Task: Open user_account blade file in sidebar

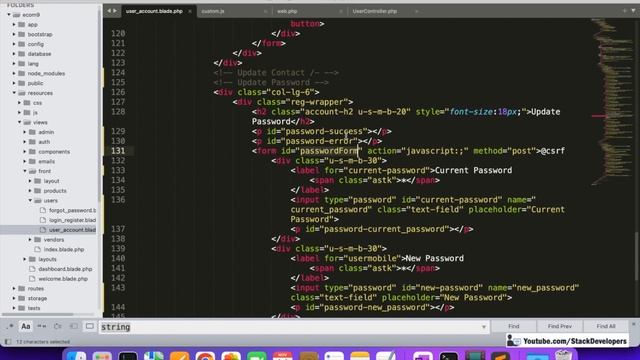Action: [x=72, y=230]
